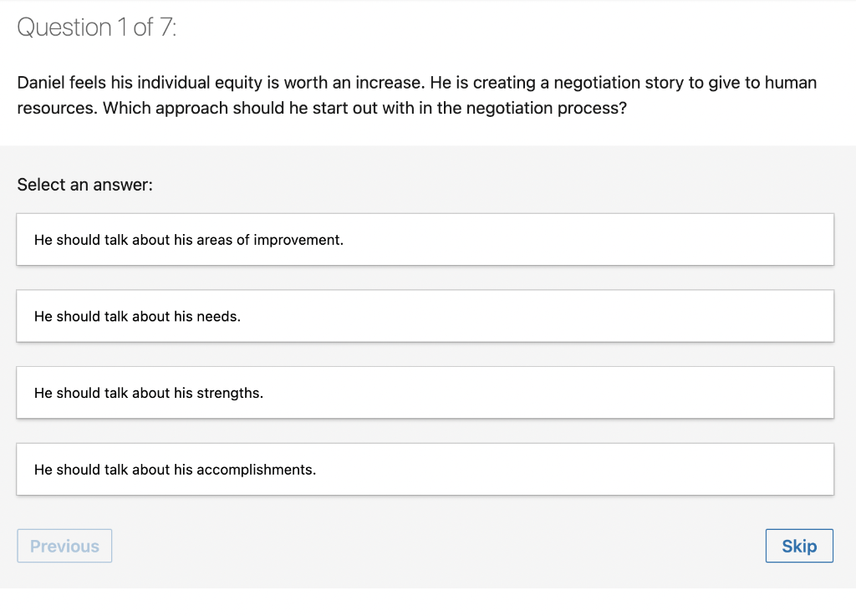Skip this question

798,546
